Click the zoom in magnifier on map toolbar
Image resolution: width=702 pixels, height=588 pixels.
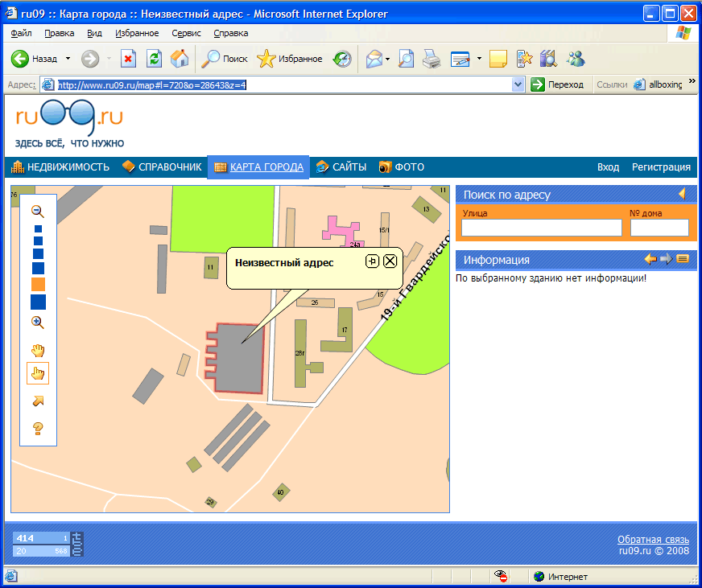coord(37,322)
